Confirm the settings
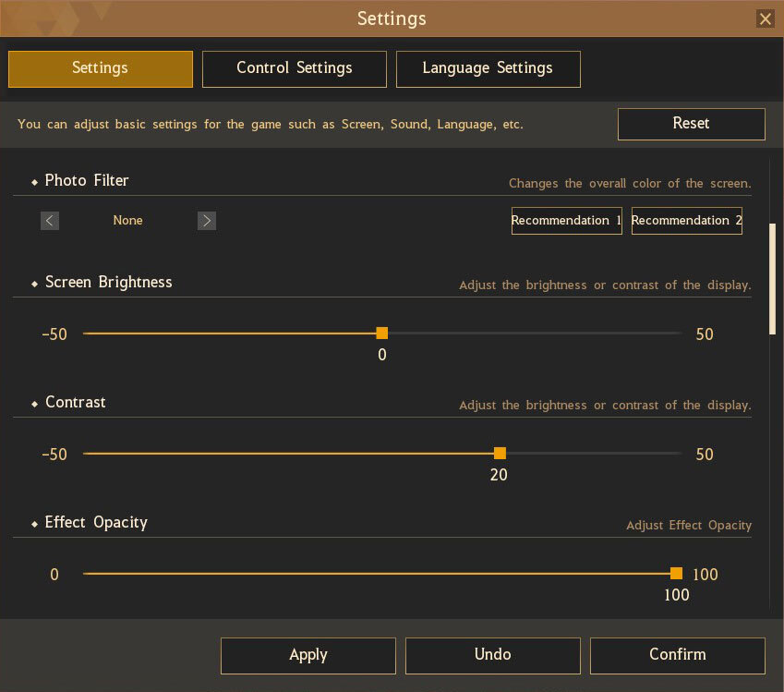784x692 pixels. point(677,655)
